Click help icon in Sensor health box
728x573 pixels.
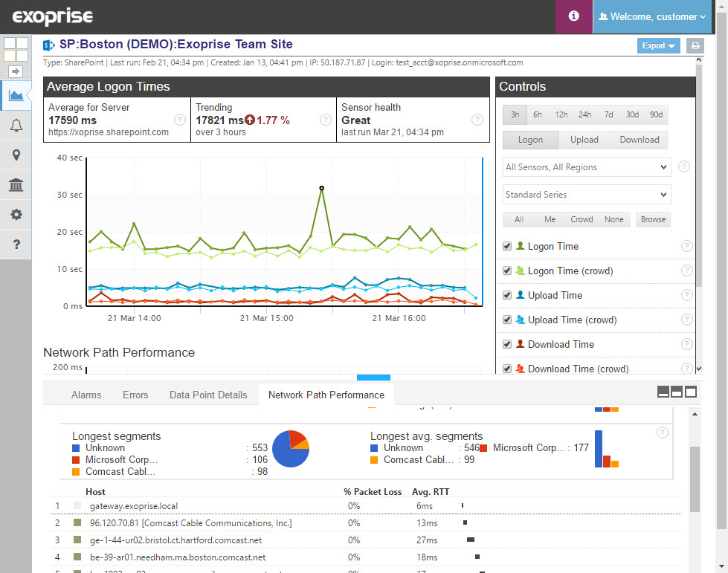(x=477, y=120)
